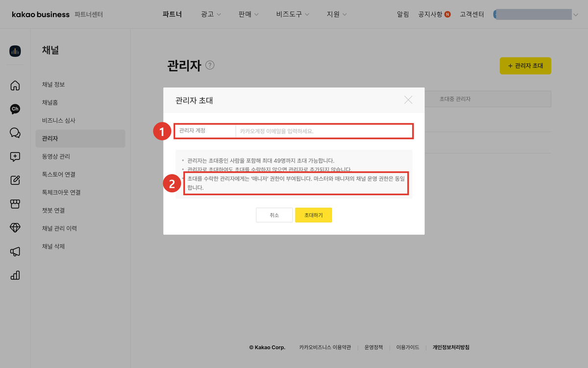The height and width of the screenshot is (368, 588).
Task: Open the pencil edit icon in sidebar
Action: [x=15, y=180]
